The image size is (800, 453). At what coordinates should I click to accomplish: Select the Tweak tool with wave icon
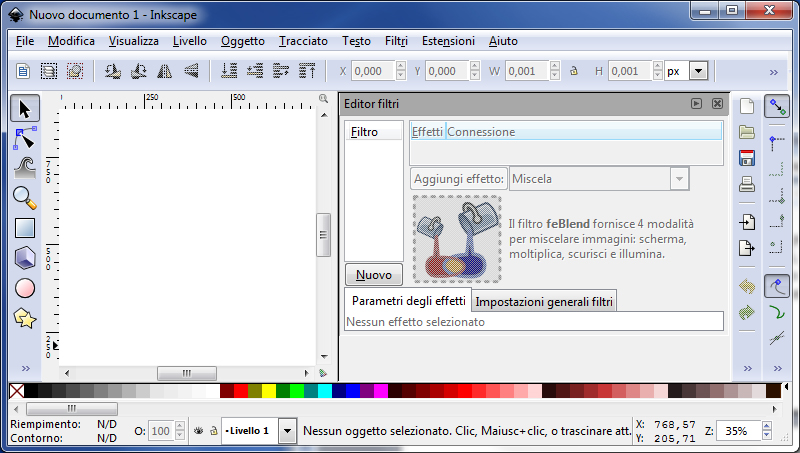pos(25,167)
